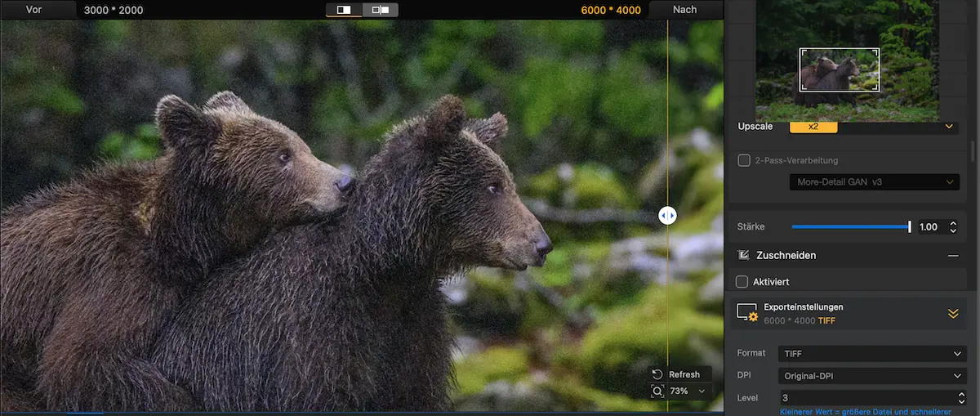Tick the Aktiviert crop checkbox
Image resolution: width=980 pixels, height=416 pixels.
point(742,282)
